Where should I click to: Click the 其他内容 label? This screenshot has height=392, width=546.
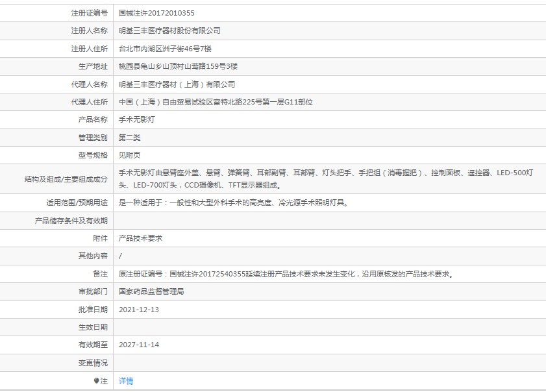[93, 256]
